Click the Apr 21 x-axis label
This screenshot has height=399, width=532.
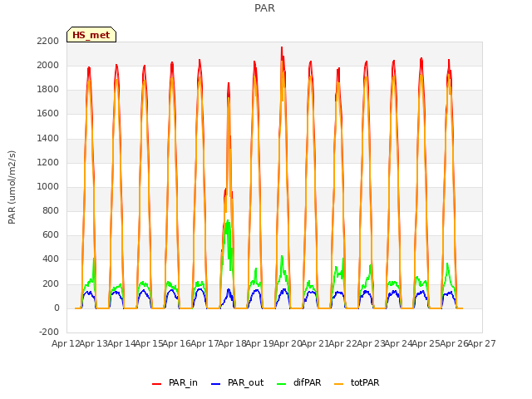(x=315, y=343)
